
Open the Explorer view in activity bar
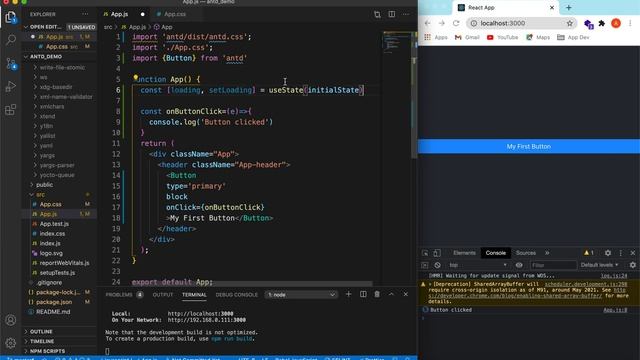(x=11, y=17)
